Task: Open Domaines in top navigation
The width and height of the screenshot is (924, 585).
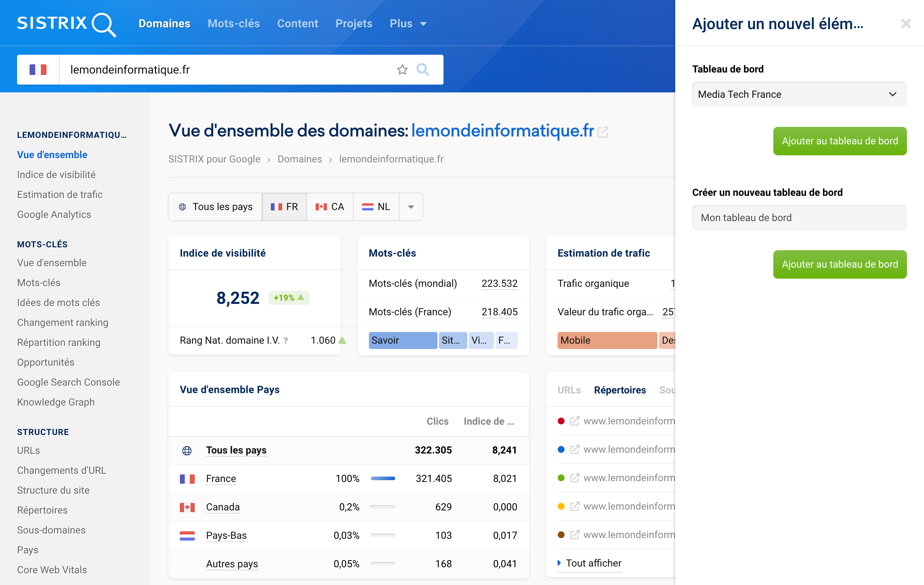Action: point(164,24)
